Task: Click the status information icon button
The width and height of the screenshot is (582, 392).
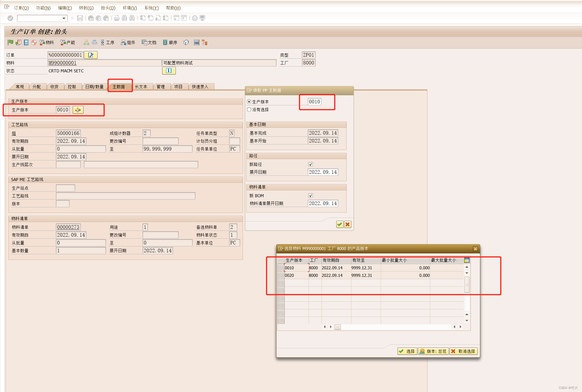Action: (169, 71)
